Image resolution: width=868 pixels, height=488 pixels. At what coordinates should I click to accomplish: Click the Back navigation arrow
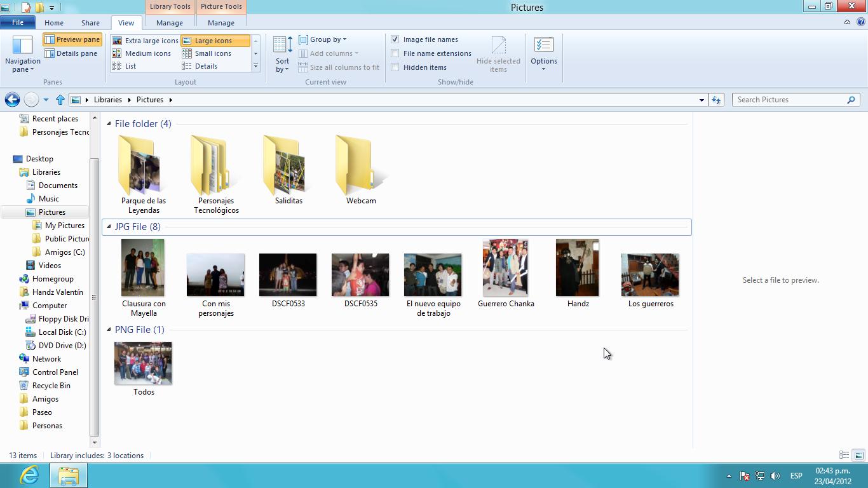[11, 100]
